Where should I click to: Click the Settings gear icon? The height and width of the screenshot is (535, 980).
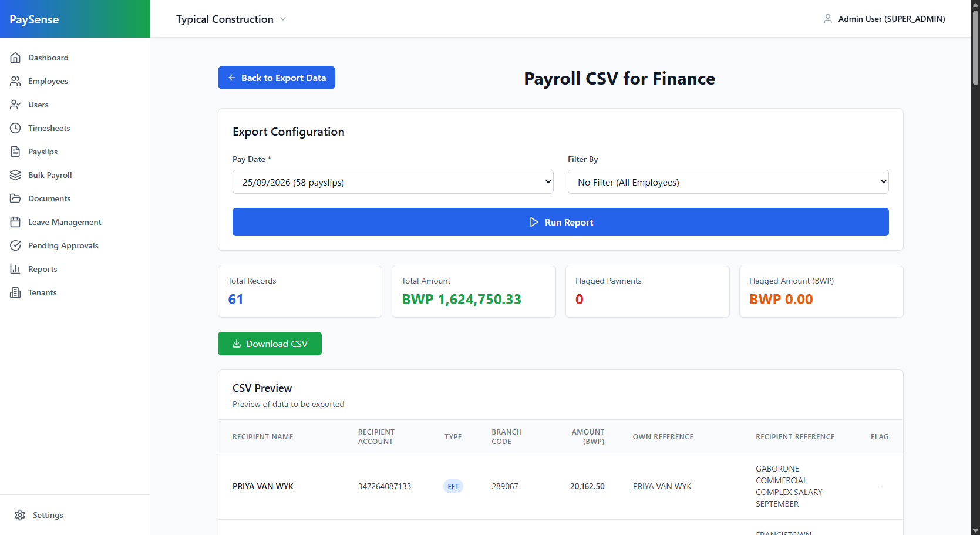coord(20,515)
